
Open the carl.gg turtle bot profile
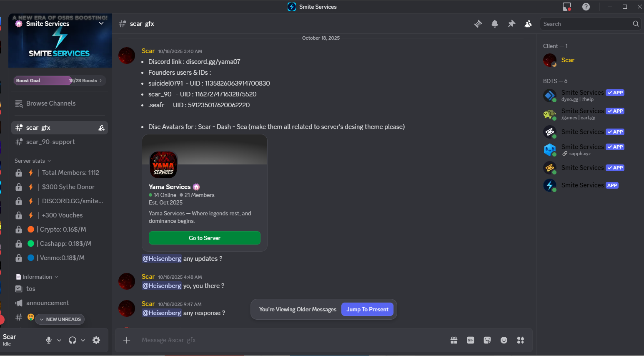pyautogui.click(x=590, y=114)
